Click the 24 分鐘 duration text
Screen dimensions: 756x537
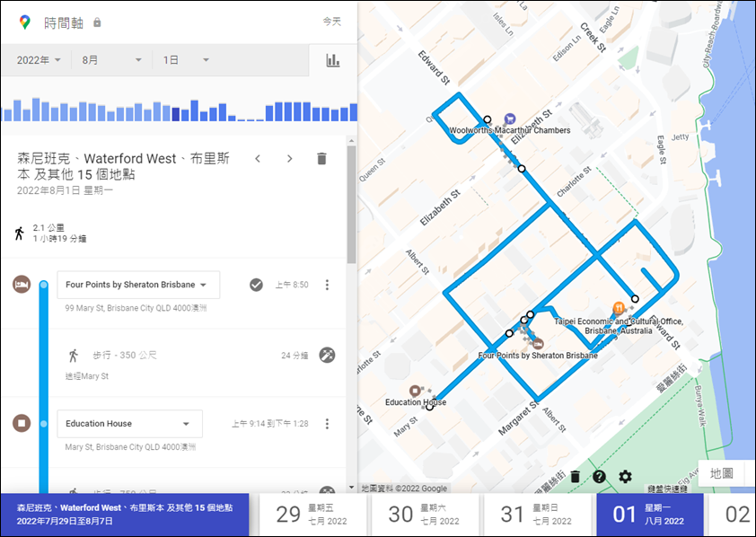pos(294,356)
